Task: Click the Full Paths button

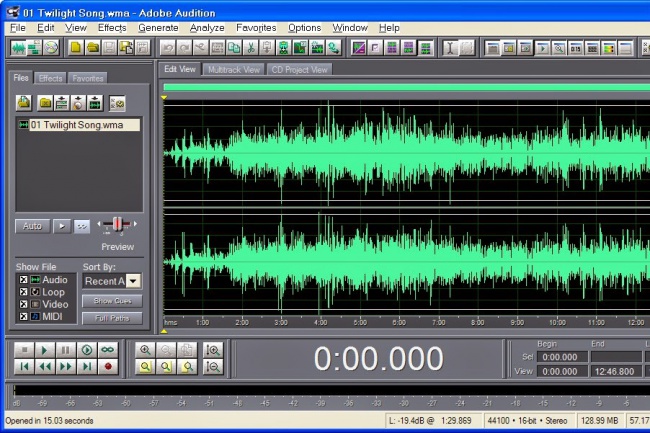Action: [x=112, y=318]
